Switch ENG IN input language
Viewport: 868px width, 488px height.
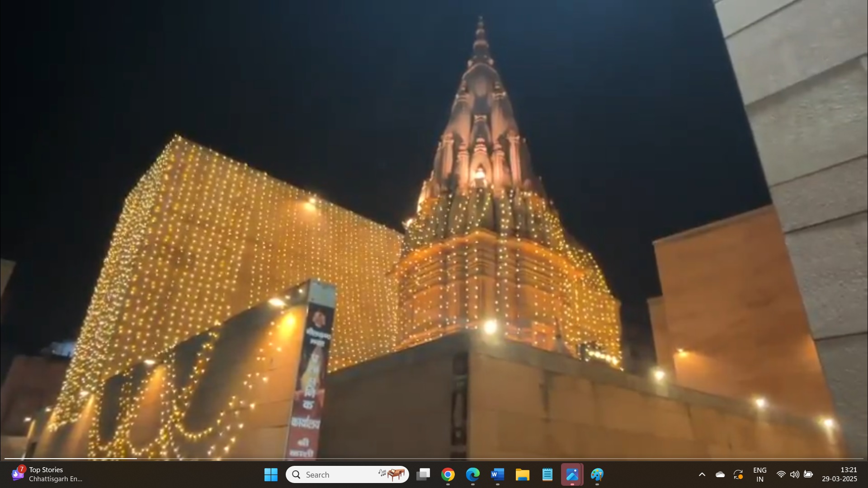[x=760, y=474]
